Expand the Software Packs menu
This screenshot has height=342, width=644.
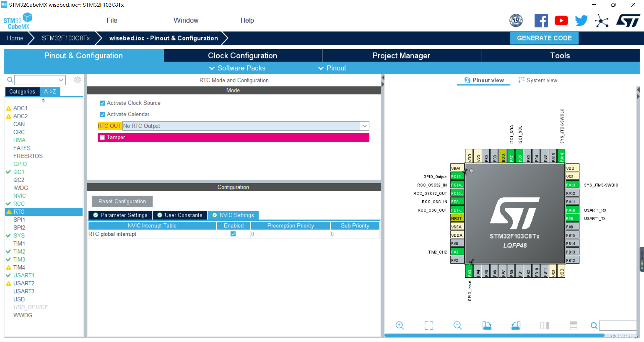click(x=237, y=68)
